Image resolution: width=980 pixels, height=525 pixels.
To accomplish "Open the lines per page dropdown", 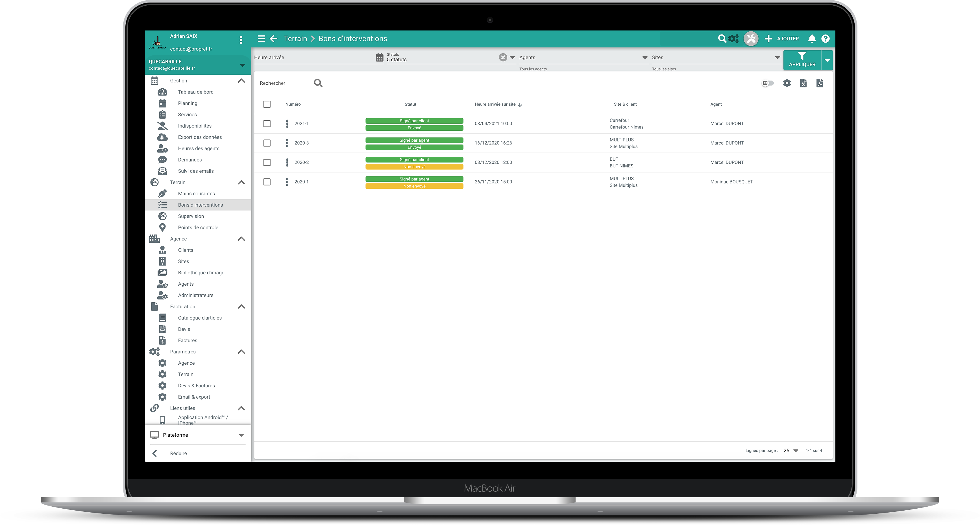I will pyautogui.click(x=791, y=450).
